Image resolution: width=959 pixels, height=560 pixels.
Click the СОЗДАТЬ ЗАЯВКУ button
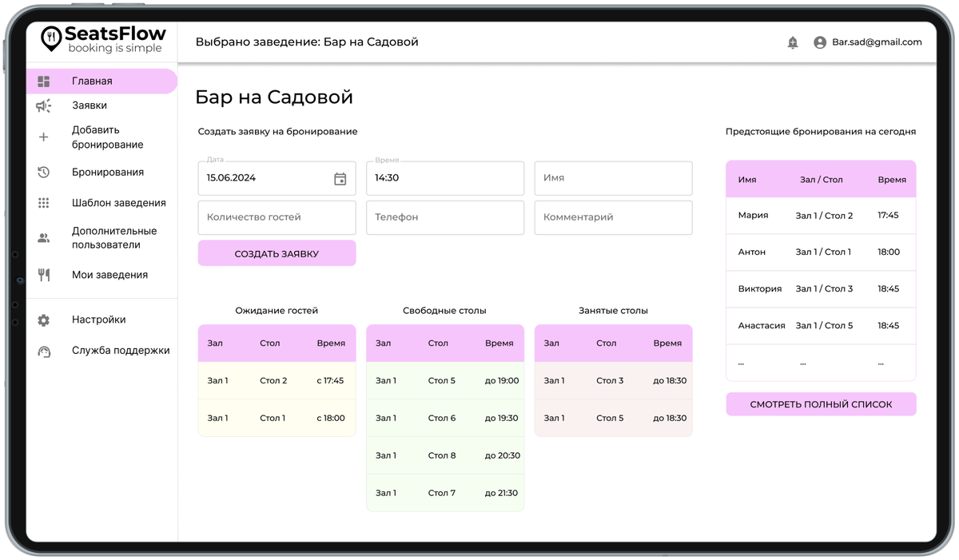pyautogui.click(x=277, y=253)
